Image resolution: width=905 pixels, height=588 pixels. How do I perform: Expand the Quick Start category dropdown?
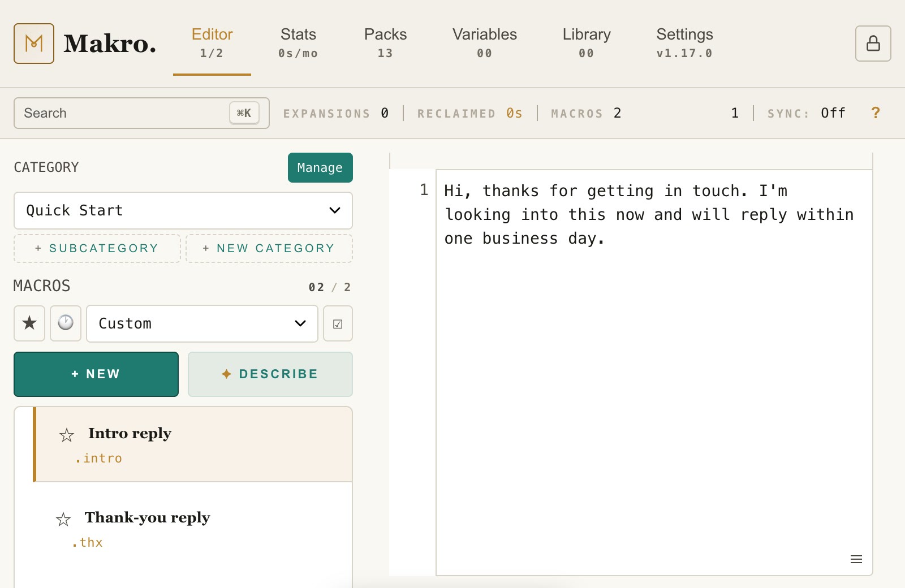click(x=183, y=210)
